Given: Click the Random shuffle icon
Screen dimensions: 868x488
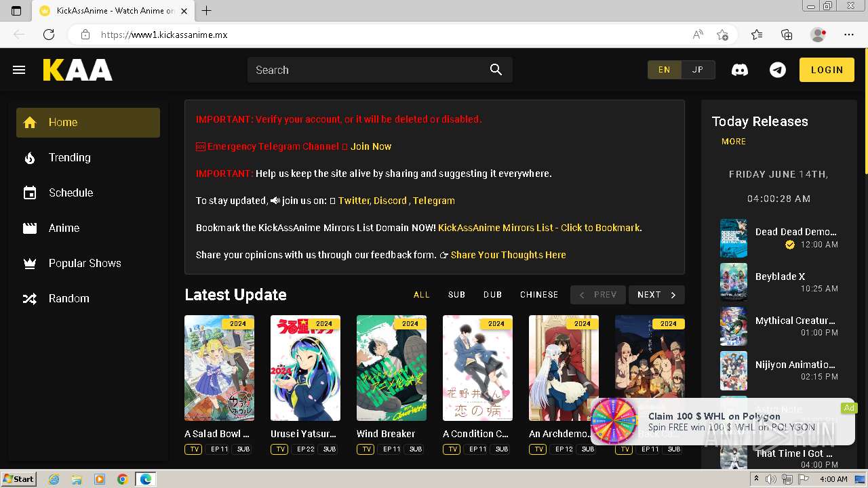Looking at the screenshot, I should click(x=30, y=299).
